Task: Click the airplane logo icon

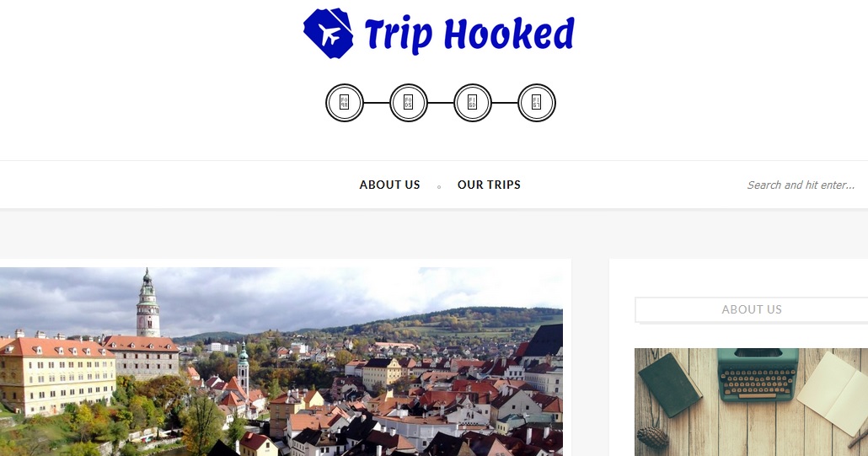Action: 329,33
